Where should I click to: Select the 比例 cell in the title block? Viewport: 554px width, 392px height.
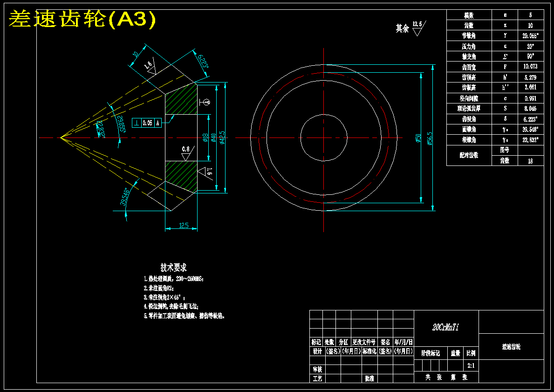point(471,353)
